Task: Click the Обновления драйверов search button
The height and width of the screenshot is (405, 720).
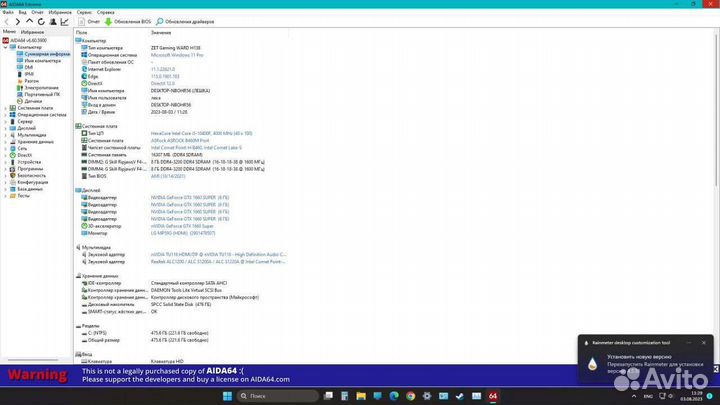Action: [185, 22]
